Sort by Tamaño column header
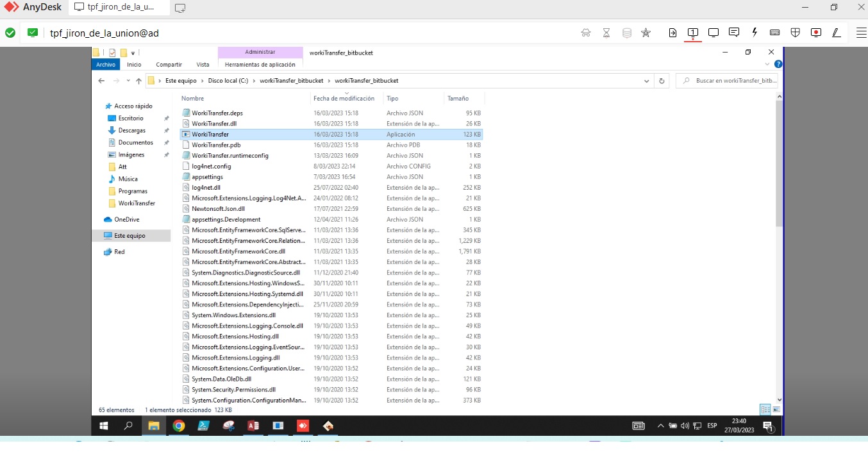The width and height of the screenshot is (868, 473). 458,98
